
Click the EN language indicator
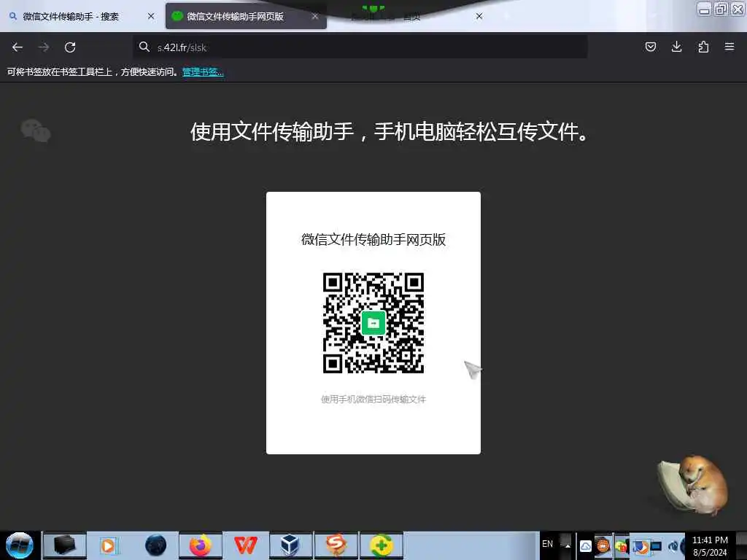click(547, 544)
